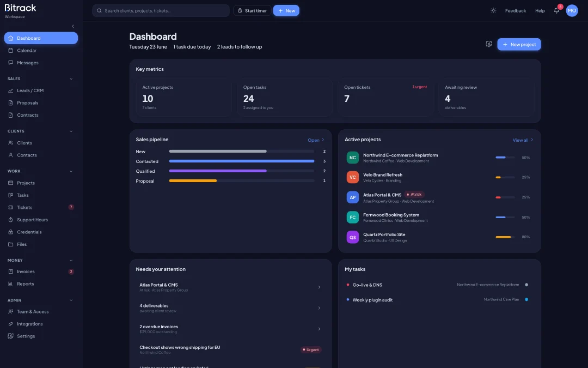The image size is (588, 368).
Task: Toggle the light/dark theme sun icon
Action: (493, 10)
